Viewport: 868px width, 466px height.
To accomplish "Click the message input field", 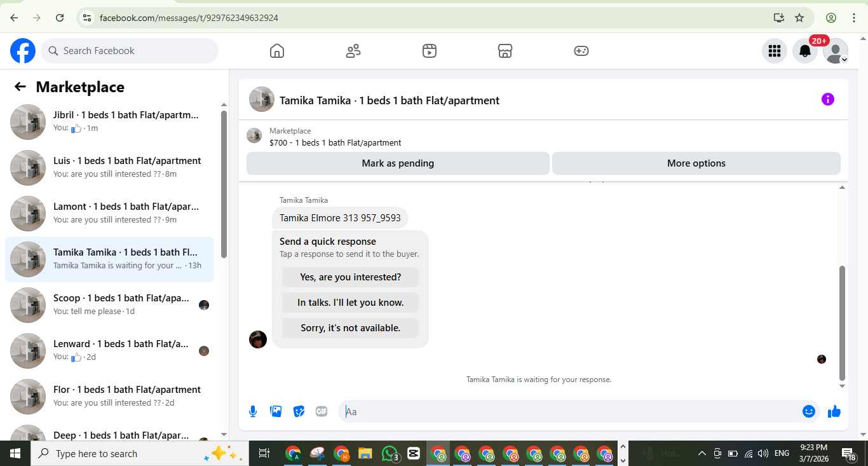I will click(572, 411).
